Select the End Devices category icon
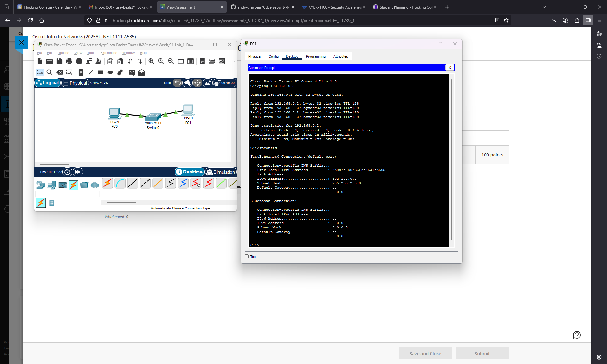 (52, 185)
